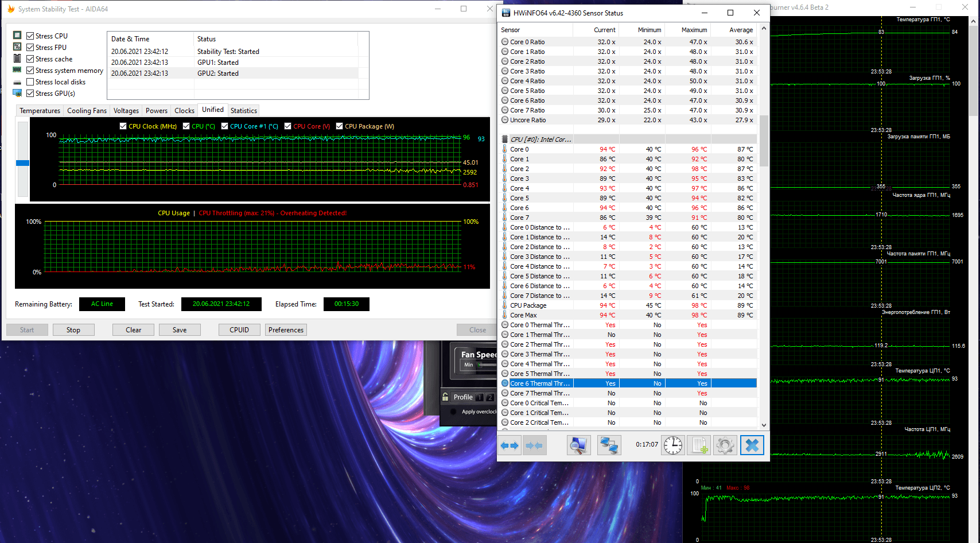Open the CPUID button in AIDA64
Viewport: 980px width, 543px height.
[x=239, y=330]
